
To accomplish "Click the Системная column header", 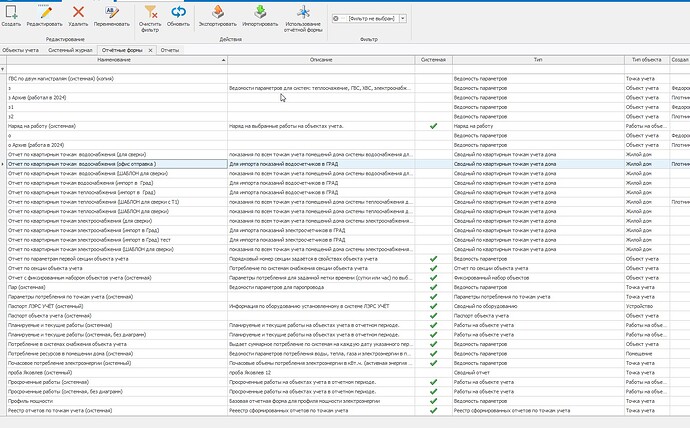I will point(433,60).
